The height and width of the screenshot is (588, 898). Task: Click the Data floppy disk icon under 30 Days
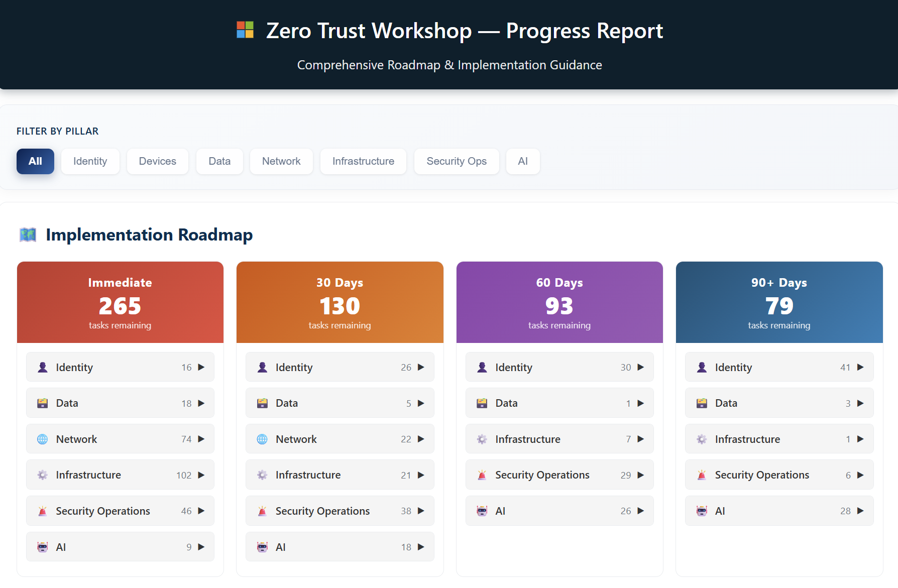click(262, 403)
